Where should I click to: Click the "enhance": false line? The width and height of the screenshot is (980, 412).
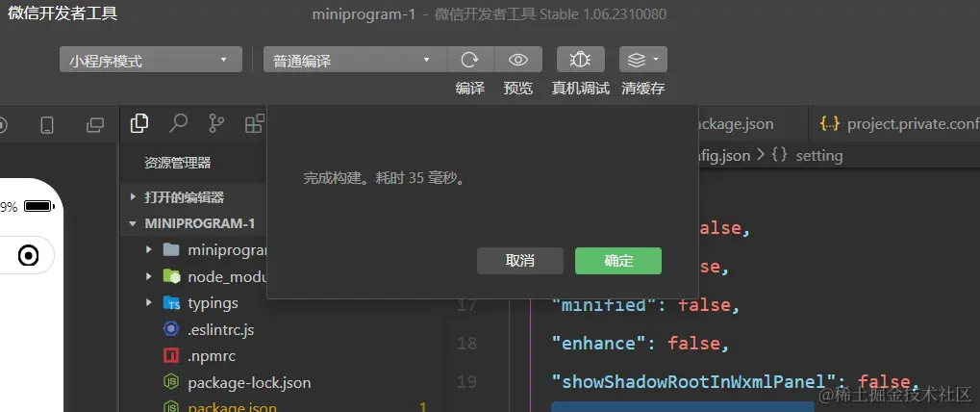(640, 344)
